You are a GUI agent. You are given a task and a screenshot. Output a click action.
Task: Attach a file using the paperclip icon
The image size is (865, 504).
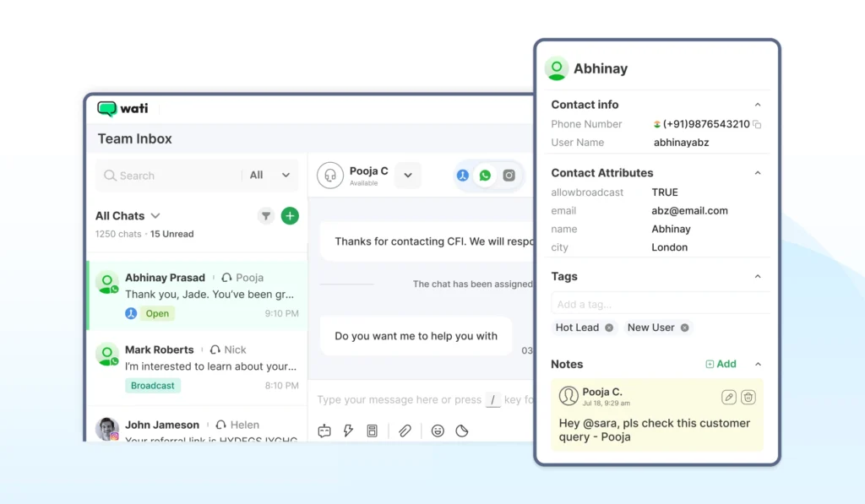[405, 431]
